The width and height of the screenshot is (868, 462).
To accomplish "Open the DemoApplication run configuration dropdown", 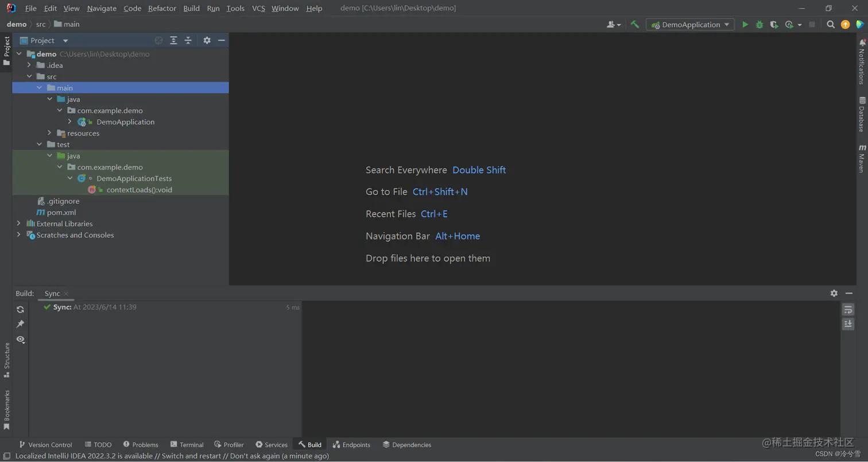I will coord(690,25).
